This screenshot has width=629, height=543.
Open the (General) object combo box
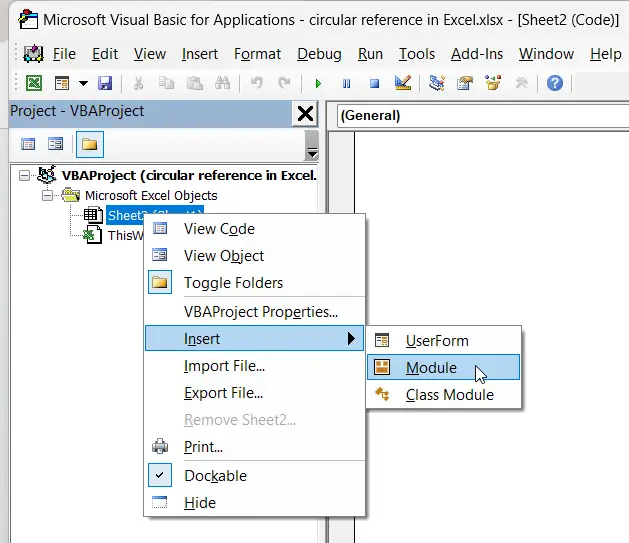pos(483,115)
